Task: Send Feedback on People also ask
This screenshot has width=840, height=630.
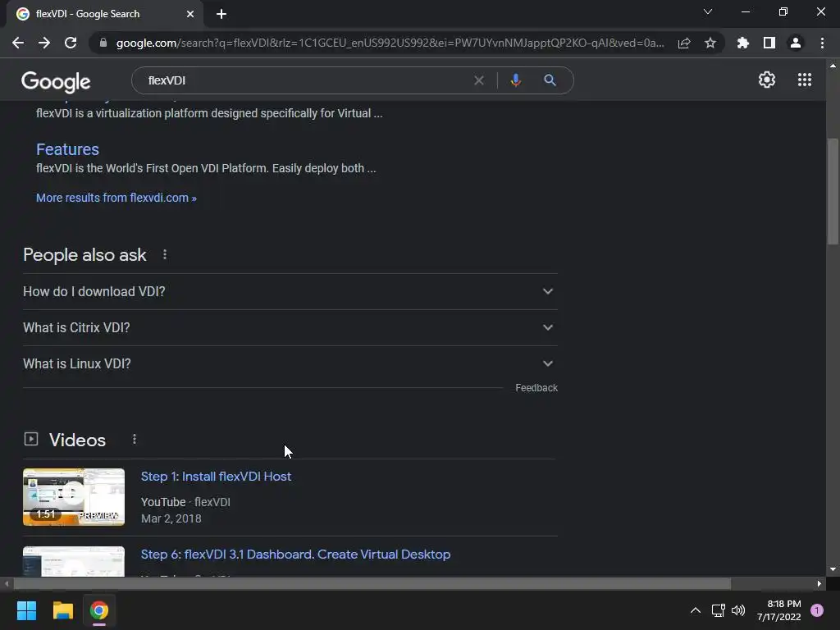Action: pyautogui.click(x=536, y=388)
